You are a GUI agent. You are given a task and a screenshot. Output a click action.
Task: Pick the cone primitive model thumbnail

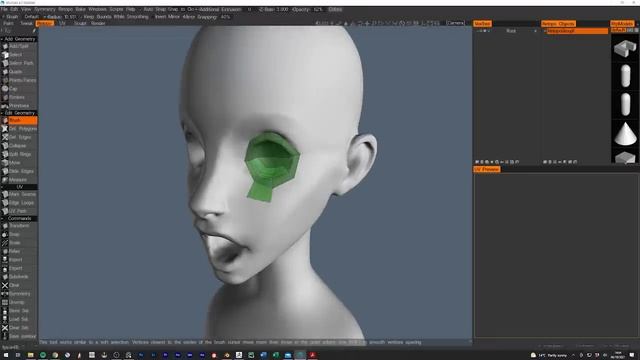click(625, 133)
